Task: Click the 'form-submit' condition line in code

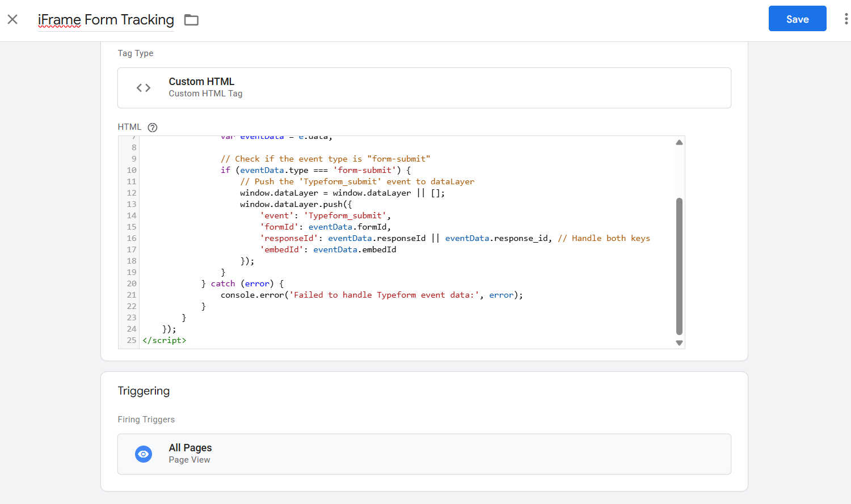Action: (x=315, y=170)
